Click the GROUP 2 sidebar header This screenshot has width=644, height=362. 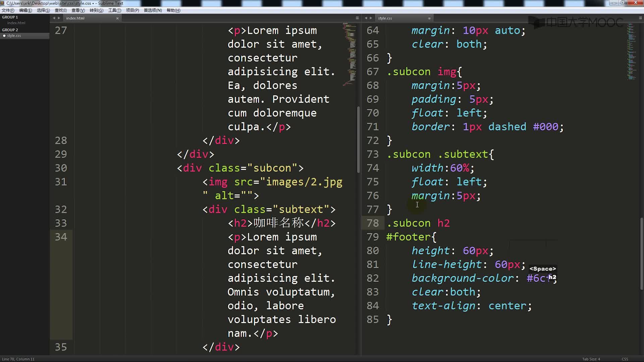point(10,30)
